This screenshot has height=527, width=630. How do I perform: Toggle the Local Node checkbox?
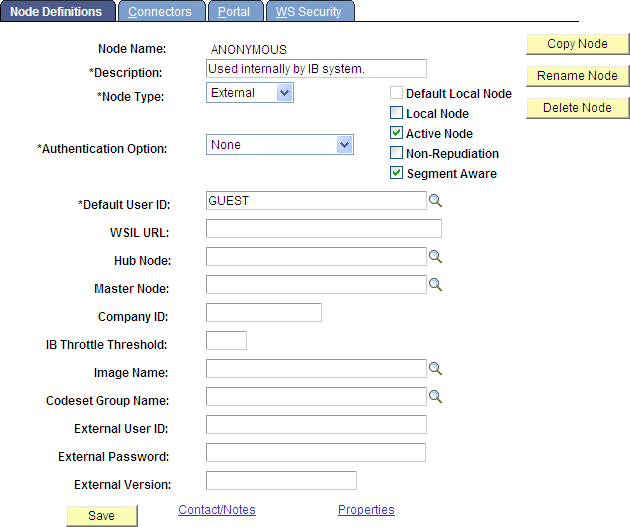tap(397, 114)
